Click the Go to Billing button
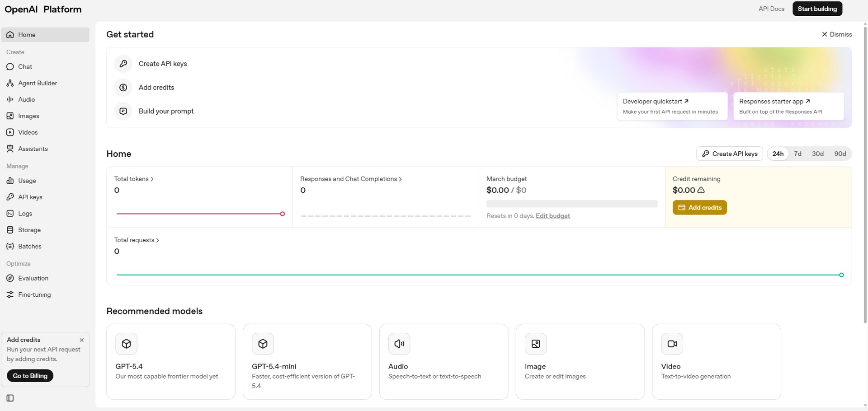868x411 pixels. (x=30, y=376)
